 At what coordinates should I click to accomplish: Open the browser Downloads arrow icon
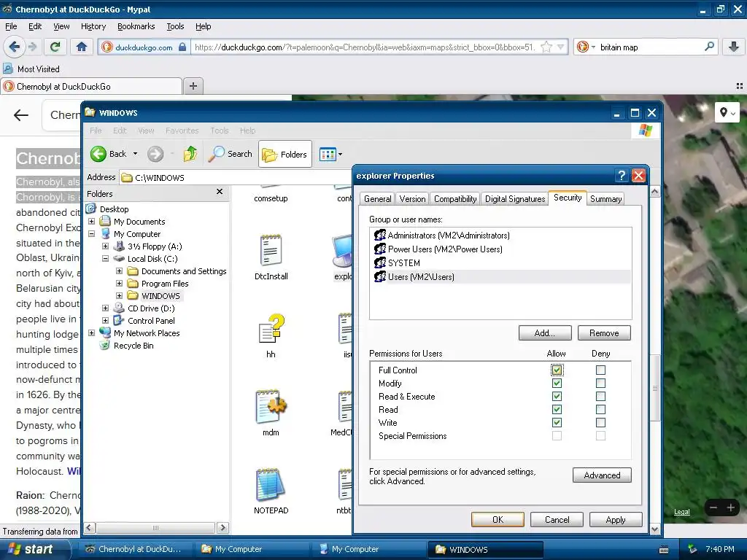tap(734, 47)
